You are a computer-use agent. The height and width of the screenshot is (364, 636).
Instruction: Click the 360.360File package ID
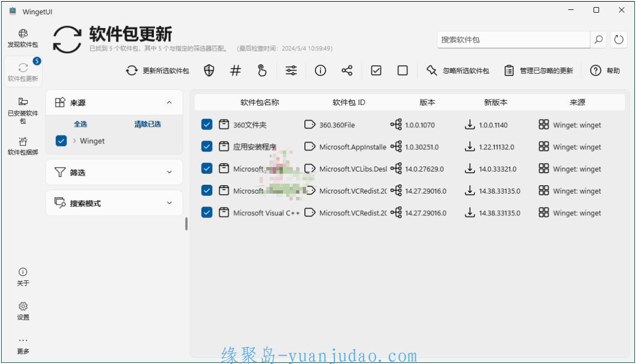337,125
